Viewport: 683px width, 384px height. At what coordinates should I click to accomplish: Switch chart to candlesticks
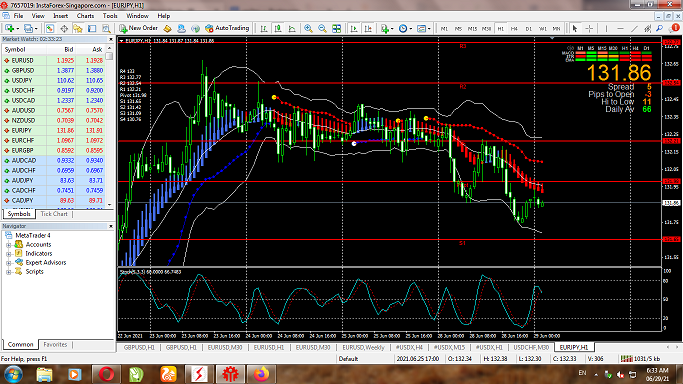(x=278, y=28)
